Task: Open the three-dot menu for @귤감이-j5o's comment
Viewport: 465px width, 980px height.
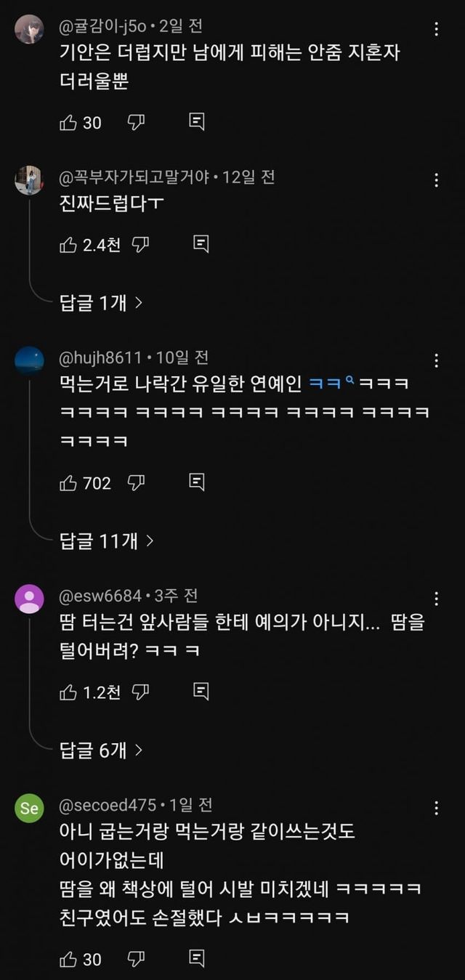Action: [x=436, y=30]
